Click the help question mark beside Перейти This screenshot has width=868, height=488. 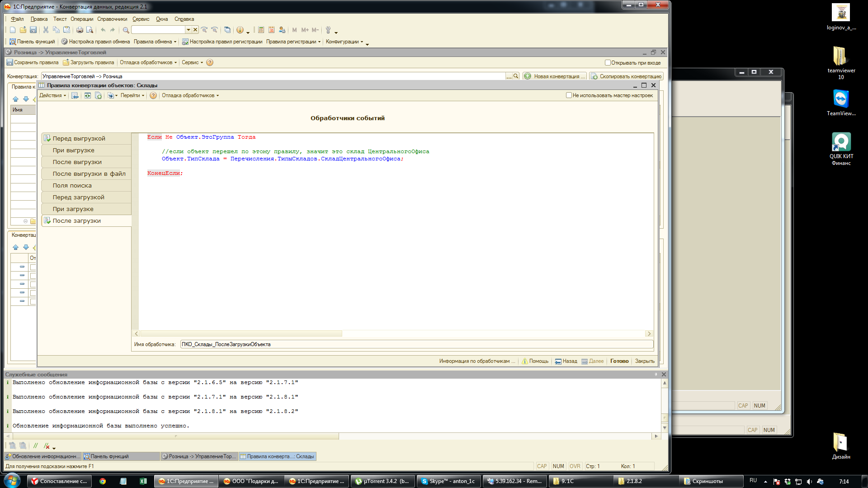[x=153, y=95]
